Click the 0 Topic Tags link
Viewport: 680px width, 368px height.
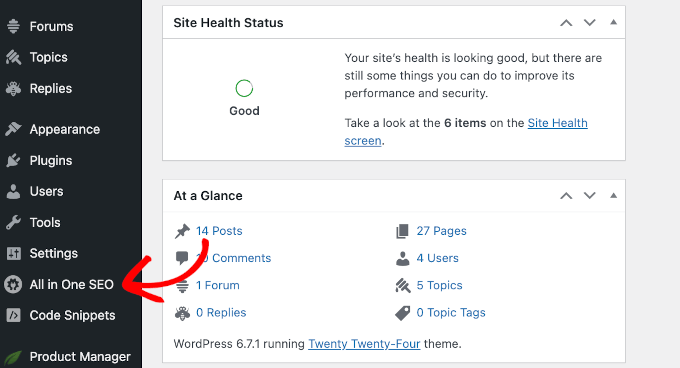(x=451, y=313)
